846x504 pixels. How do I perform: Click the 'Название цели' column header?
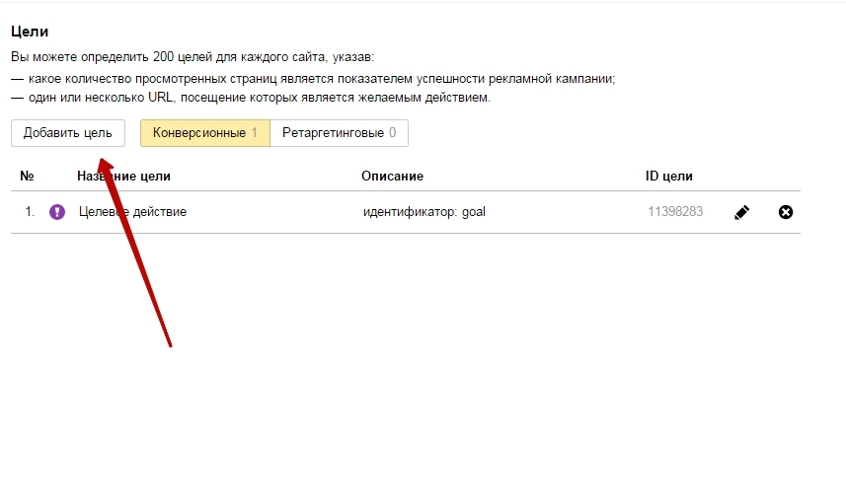123,177
